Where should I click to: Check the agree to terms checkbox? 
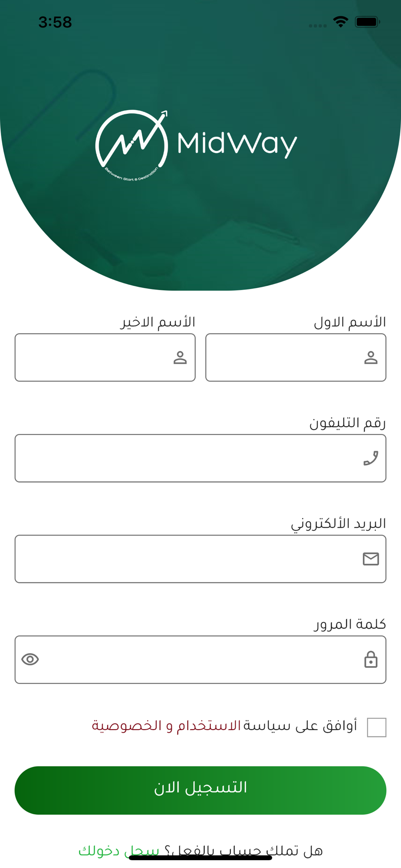(x=376, y=727)
